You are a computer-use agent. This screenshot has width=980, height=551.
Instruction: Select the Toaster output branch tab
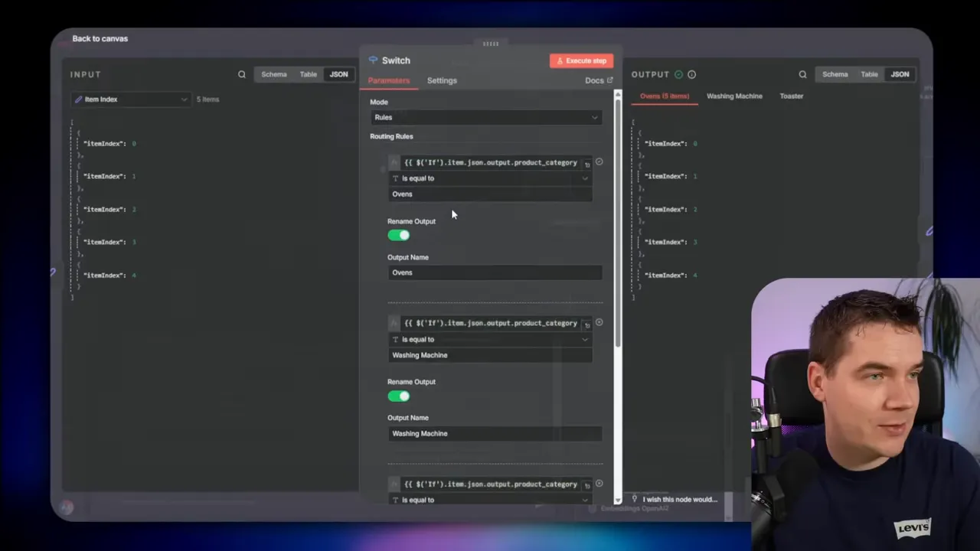[x=791, y=96]
